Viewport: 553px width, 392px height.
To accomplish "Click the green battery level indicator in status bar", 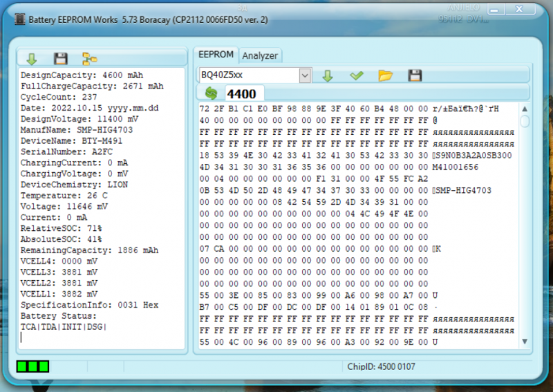I will tap(32, 366).
